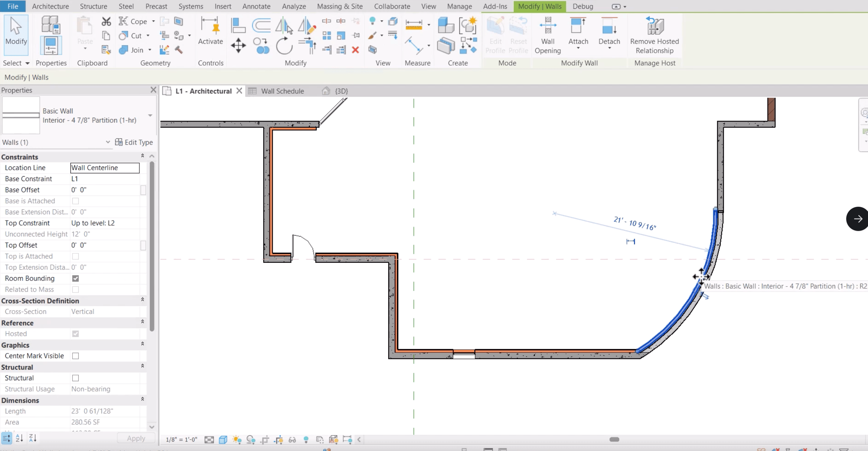The width and height of the screenshot is (868, 451).
Task: Close the Properties panel
Action: [153, 90]
